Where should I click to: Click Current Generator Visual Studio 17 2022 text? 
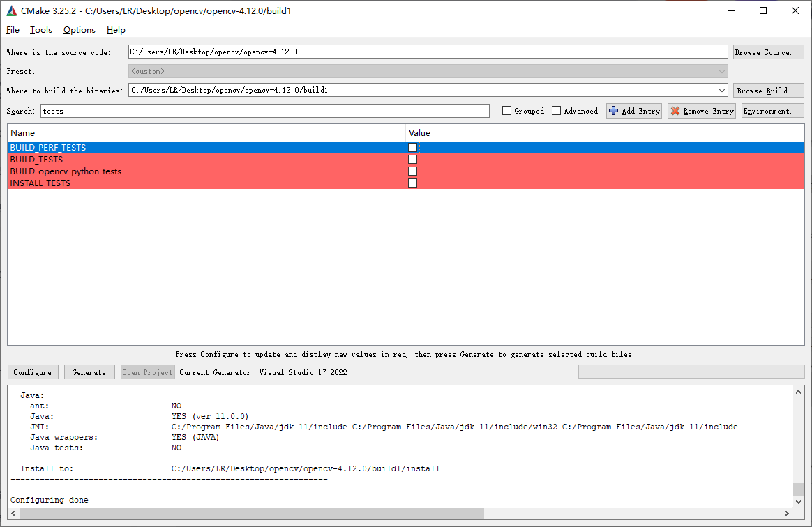tap(263, 372)
